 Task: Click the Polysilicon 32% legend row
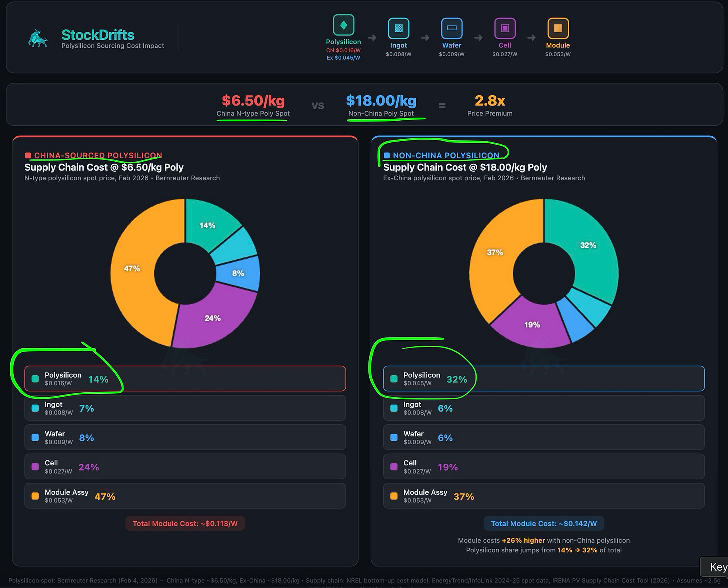click(544, 379)
